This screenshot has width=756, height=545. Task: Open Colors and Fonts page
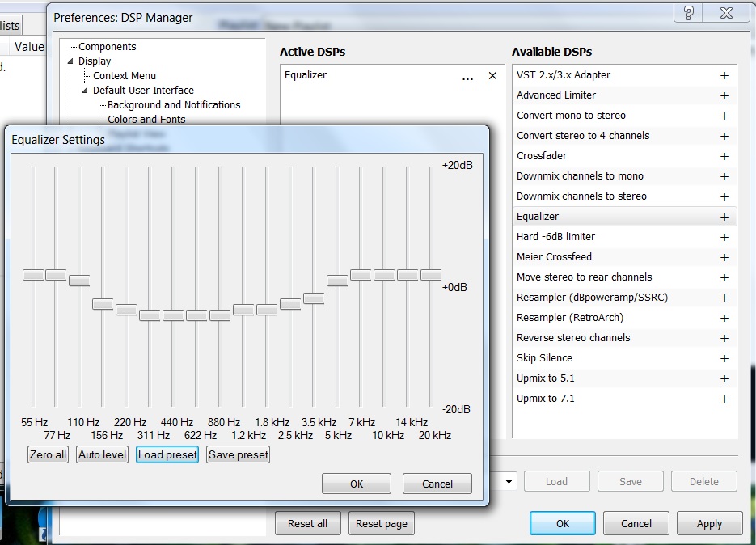click(x=146, y=119)
